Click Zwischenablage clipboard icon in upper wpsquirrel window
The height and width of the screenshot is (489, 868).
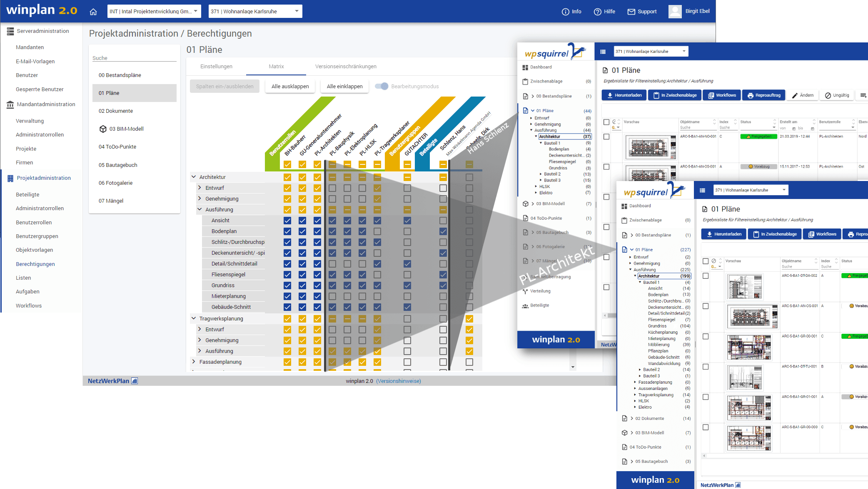point(525,82)
